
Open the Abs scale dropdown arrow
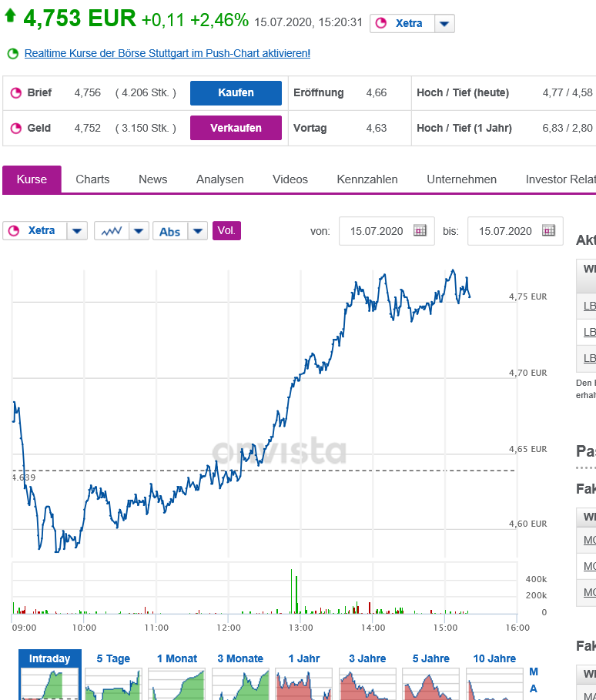point(198,231)
